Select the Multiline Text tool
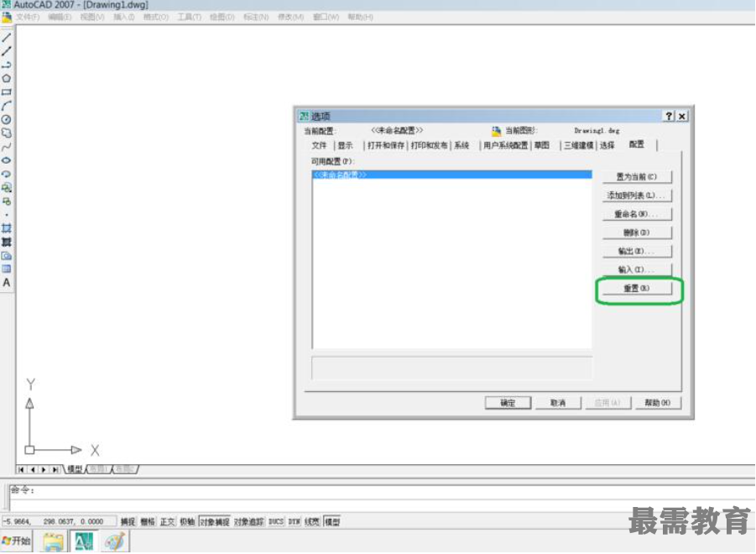Screen dimensions: 756x554 click(7, 283)
